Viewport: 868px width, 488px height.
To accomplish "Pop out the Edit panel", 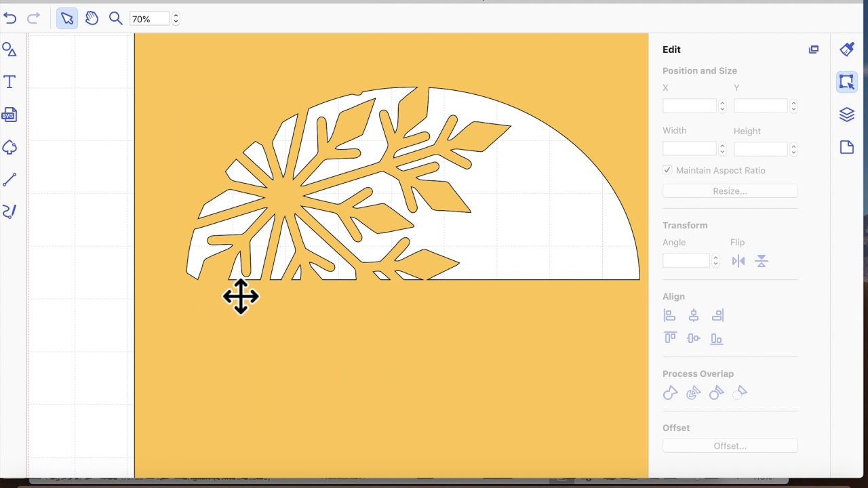I will coord(814,49).
